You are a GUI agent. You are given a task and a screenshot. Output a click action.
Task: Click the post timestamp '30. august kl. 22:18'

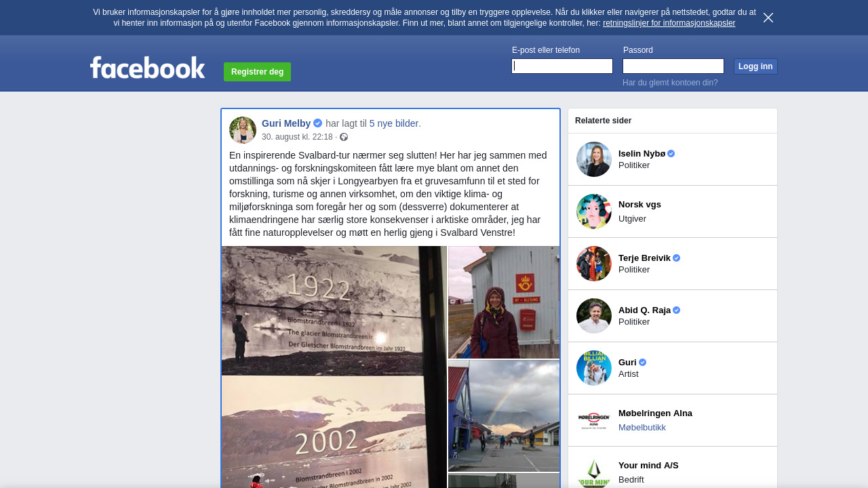pyautogui.click(x=297, y=137)
